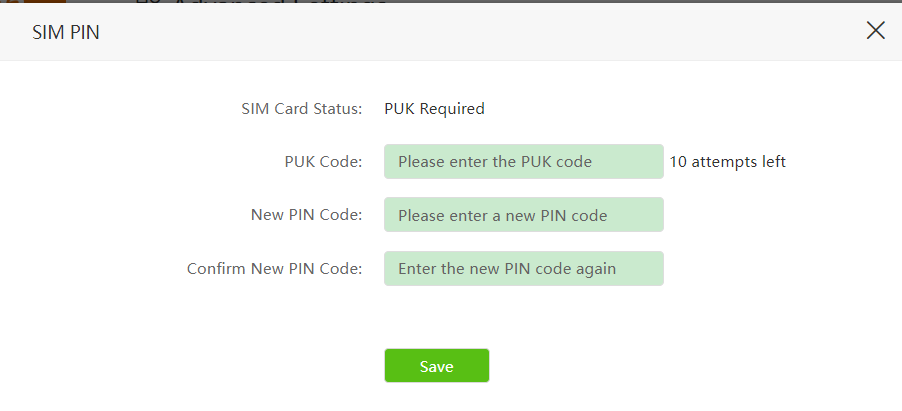Click the partially hidden Advanced Settings heading
The width and height of the screenshot is (902, 411).
pos(270,3)
